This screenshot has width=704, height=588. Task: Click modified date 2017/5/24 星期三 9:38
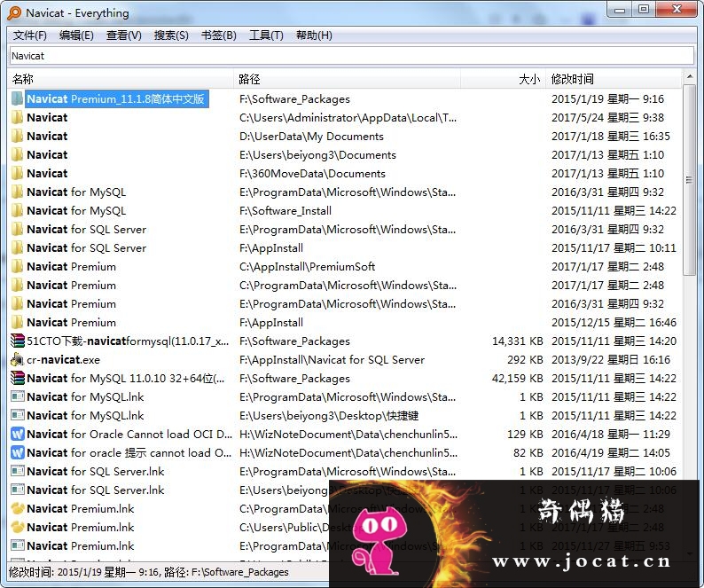pyautogui.click(x=607, y=118)
